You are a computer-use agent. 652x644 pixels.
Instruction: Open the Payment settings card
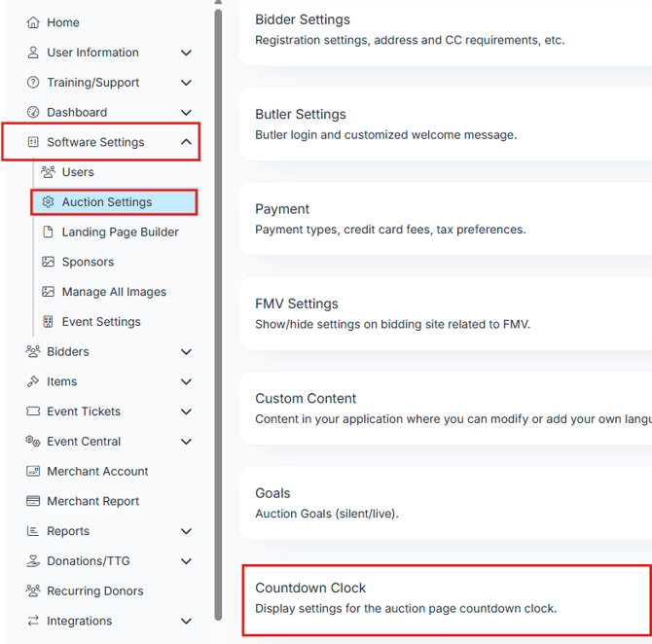click(446, 219)
